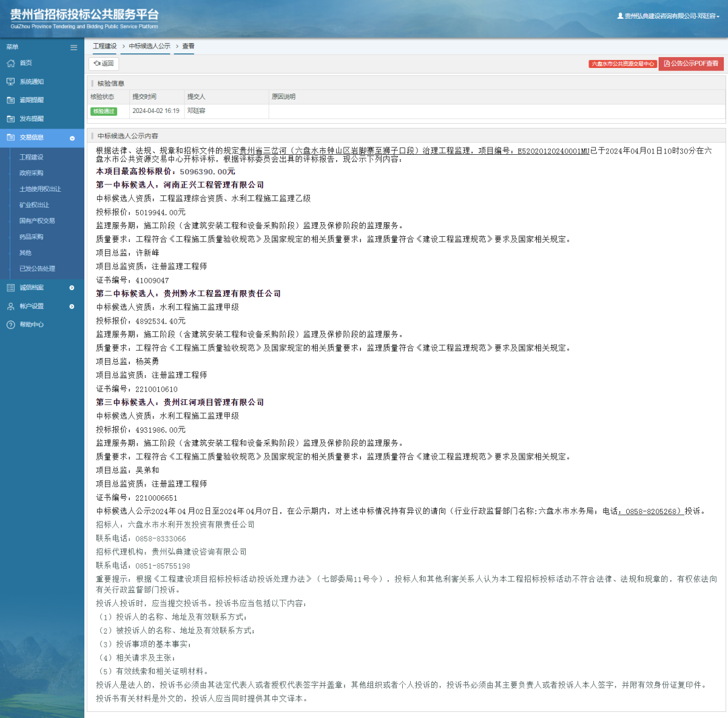
Task: Click submitter name 邓廷容 in table
Action: coord(196,111)
